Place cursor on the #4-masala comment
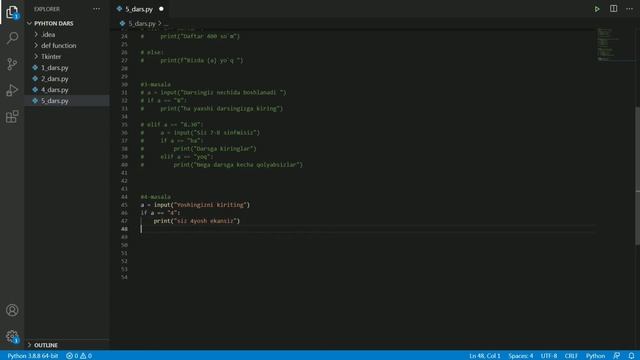Screen dimensions: 640x360 point(156,197)
